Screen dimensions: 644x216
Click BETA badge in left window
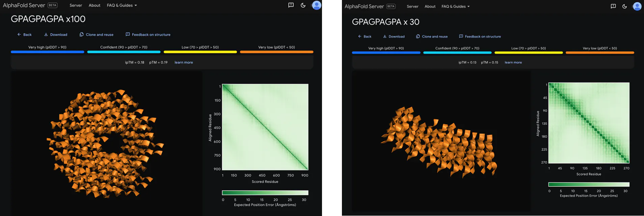(53, 5)
